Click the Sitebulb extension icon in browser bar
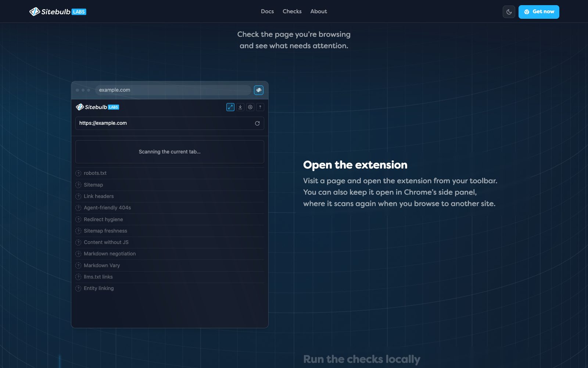Screen dimensions: 588x368 pyautogui.click(x=259, y=90)
